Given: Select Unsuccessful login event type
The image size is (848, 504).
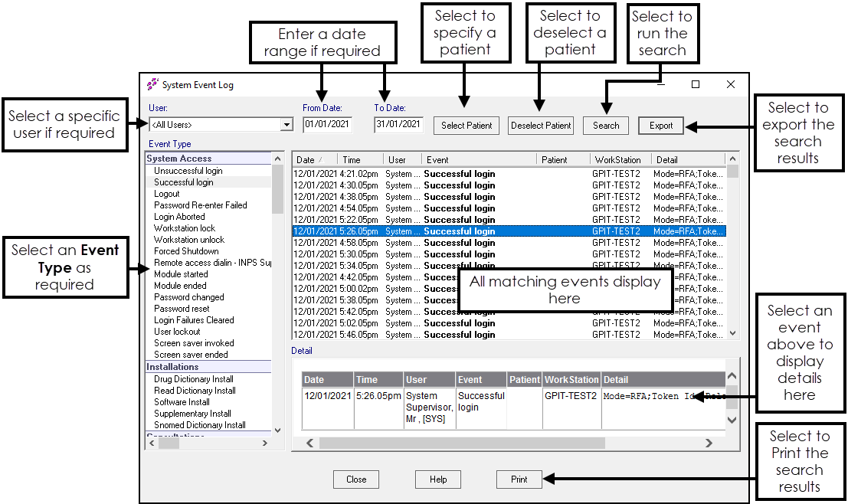Looking at the screenshot, I should (x=188, y=171).
